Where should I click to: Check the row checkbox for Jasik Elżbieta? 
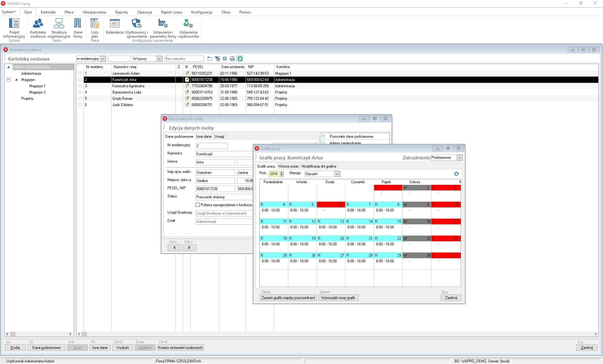80,105
